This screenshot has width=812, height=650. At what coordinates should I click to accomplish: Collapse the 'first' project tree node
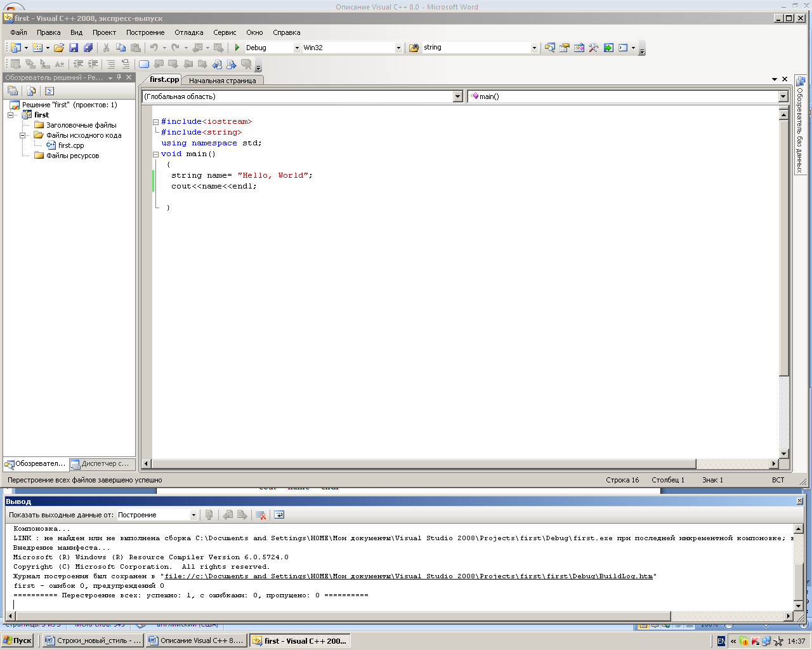click(11, 115)
